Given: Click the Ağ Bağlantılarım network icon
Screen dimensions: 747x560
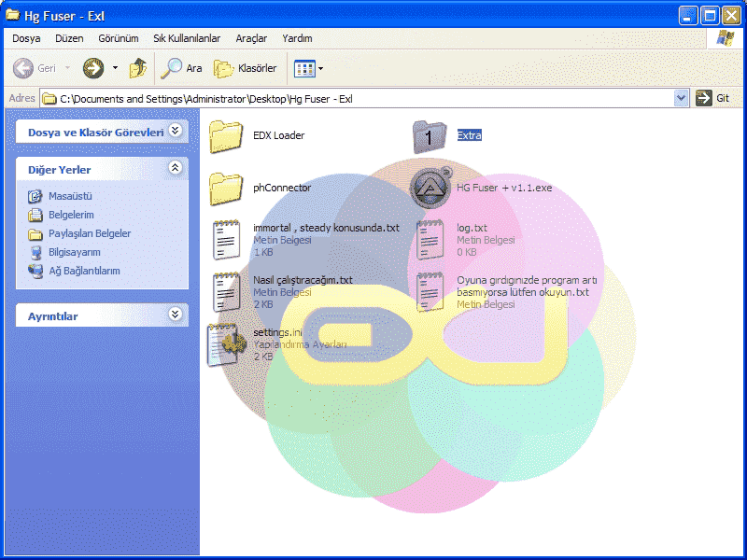Looking at the screenshot, I should point(35,271).
